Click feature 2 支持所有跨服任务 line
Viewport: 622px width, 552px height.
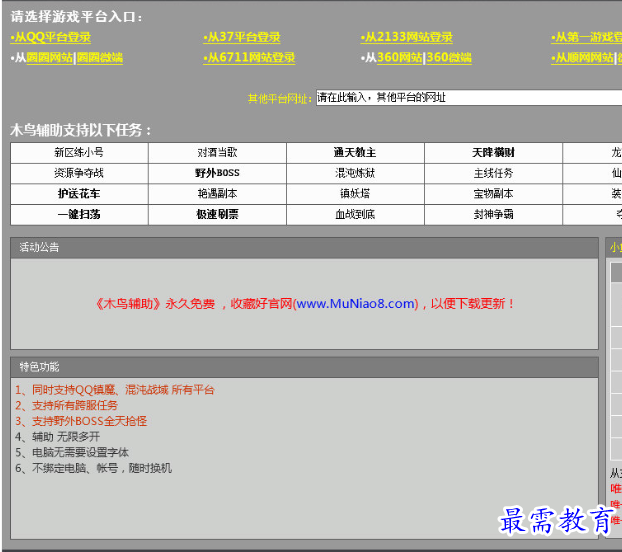66,406
